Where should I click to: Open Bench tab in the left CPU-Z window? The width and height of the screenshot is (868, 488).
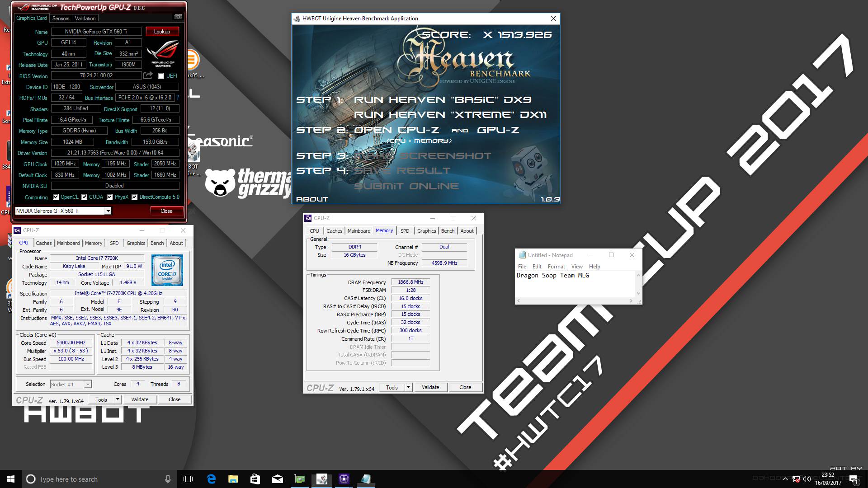coord(157,243)
